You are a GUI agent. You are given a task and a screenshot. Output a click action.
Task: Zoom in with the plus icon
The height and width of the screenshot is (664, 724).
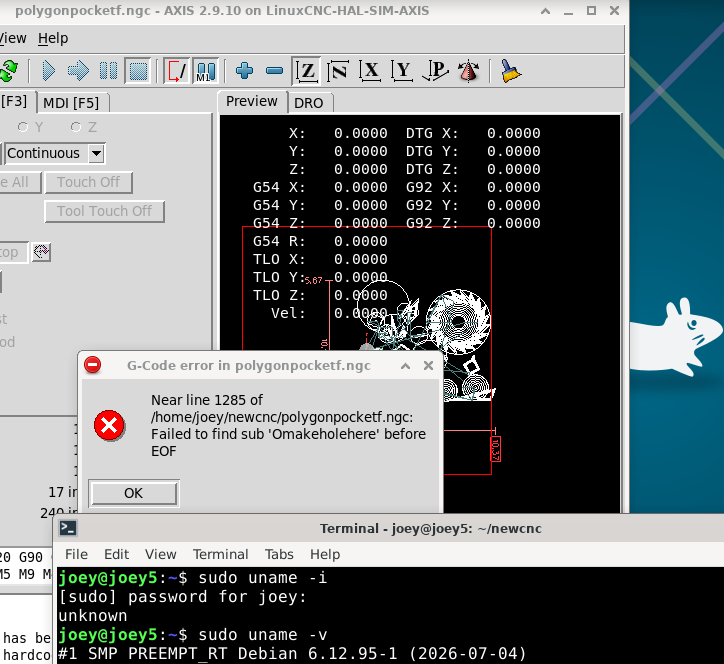[x=244, y=71]
